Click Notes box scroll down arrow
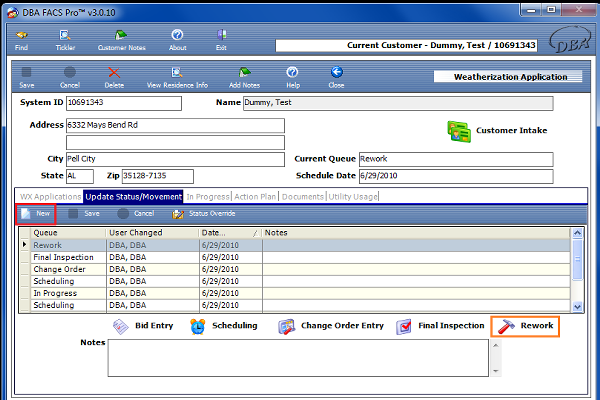The width and height of the screenshot is (600, 400). coord(496,371)
